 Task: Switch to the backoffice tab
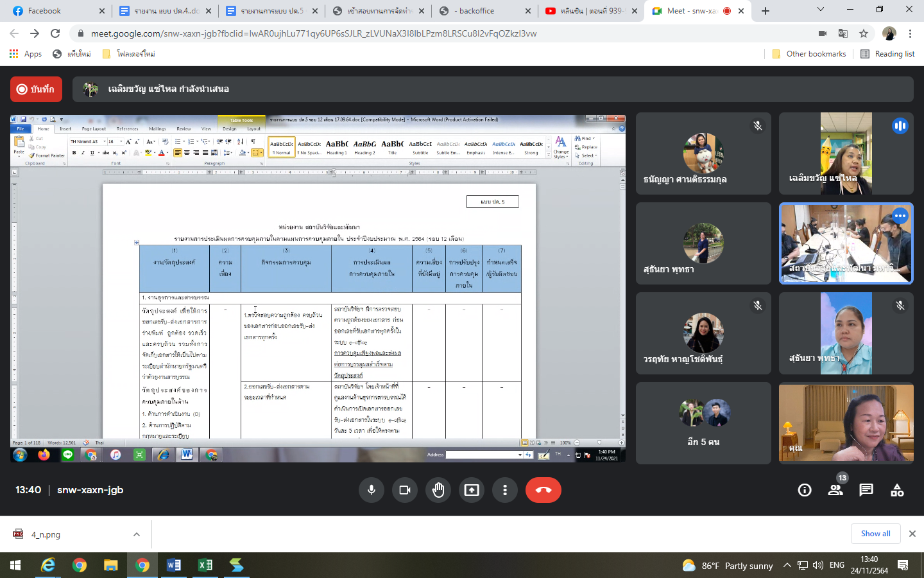tap(476, 11)
